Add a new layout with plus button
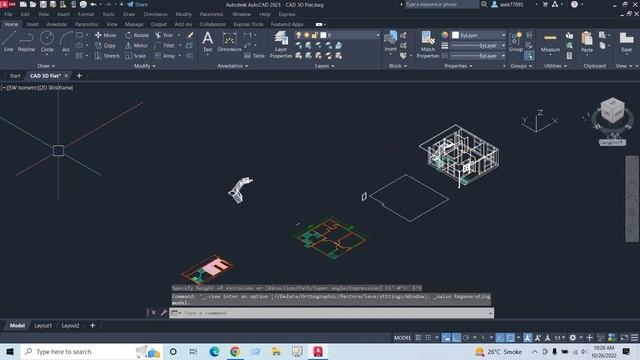The height and width of the screenshot is (360, 640). [92, 326]
